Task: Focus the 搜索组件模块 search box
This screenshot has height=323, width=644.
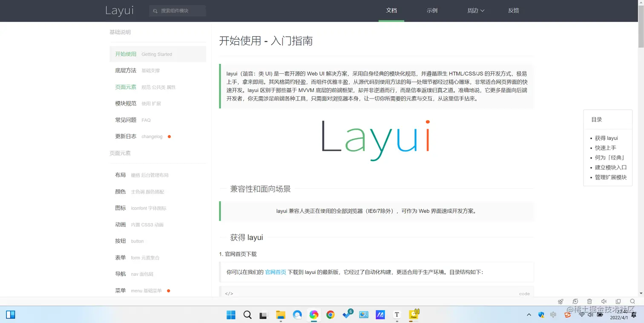Action: coord(178,11)
